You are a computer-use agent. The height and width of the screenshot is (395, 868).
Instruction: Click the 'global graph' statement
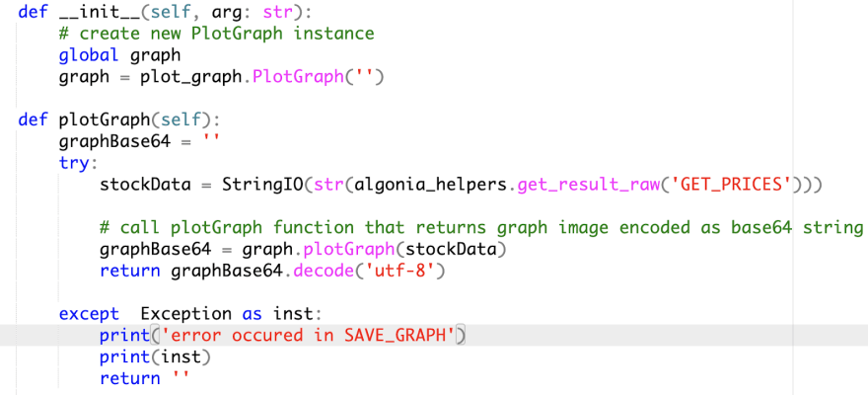click(120, 55)
